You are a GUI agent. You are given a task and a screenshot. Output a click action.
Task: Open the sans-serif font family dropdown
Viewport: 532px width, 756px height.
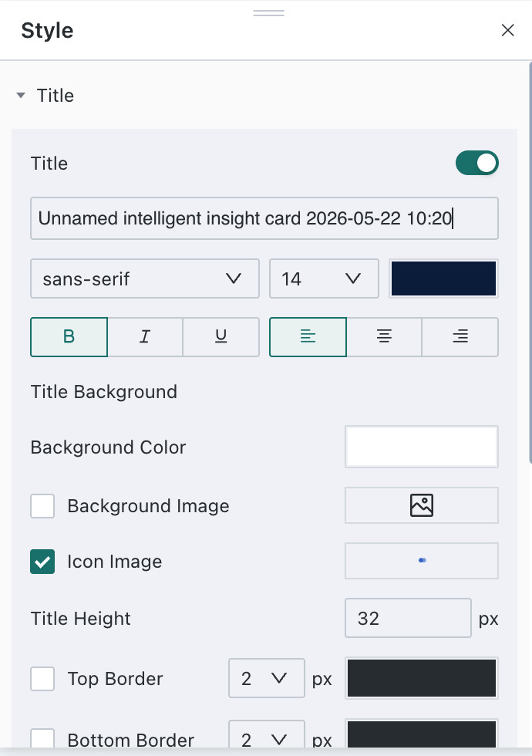[145, 278]
